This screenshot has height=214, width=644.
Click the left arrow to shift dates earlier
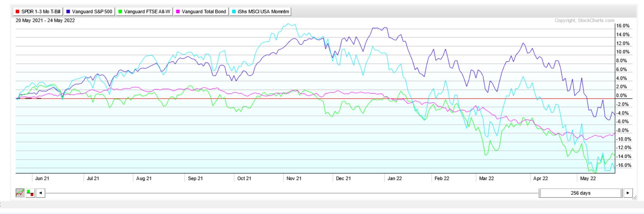pos(41,193)
